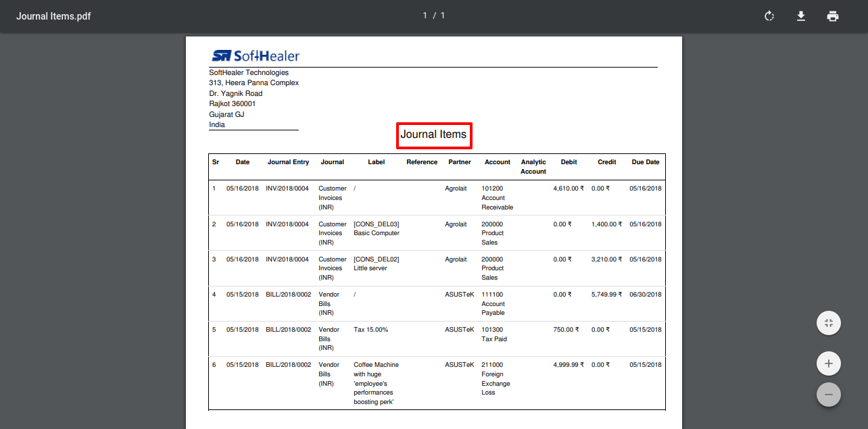
Task: Click credit amount 1,400.00 ₹
Action: (607, 224)
